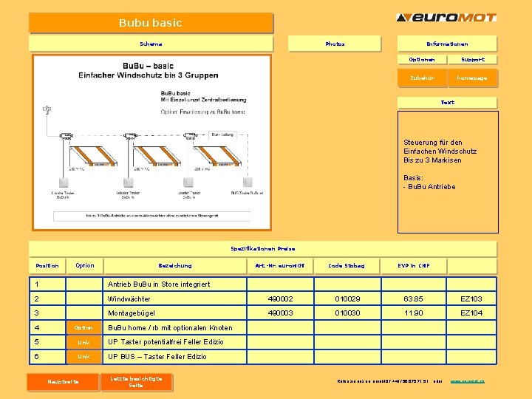The image size is (532, 399).
Task: Click the Bubu basic title banner
Action: (151, 23)
